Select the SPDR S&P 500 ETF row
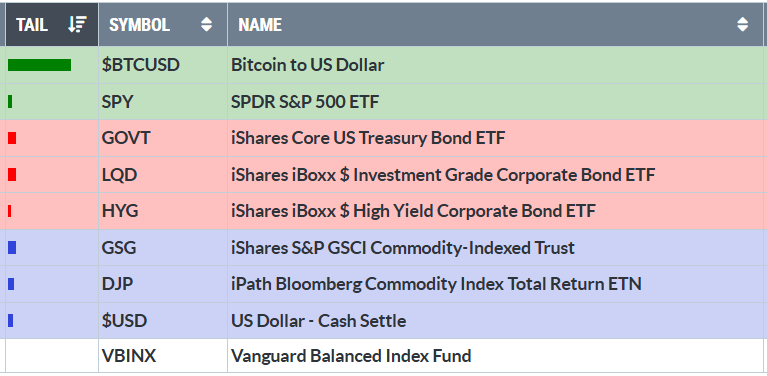This screenshot has width=767, height=376. click(x=384, y=102)
